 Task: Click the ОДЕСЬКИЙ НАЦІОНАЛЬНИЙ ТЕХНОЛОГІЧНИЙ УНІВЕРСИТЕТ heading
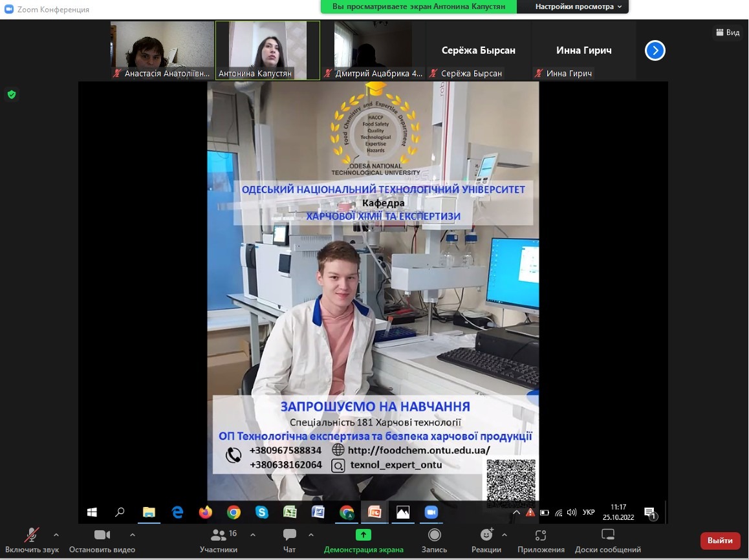tap(383, 189)
